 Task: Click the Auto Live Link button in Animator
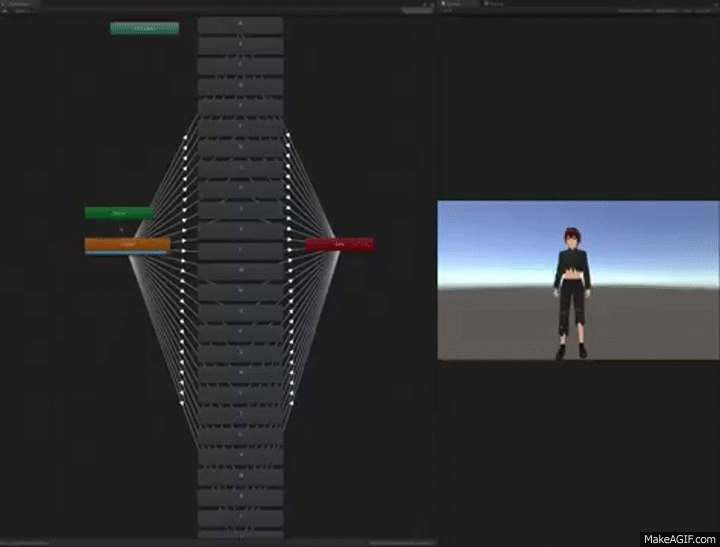[x=416, y=11]
